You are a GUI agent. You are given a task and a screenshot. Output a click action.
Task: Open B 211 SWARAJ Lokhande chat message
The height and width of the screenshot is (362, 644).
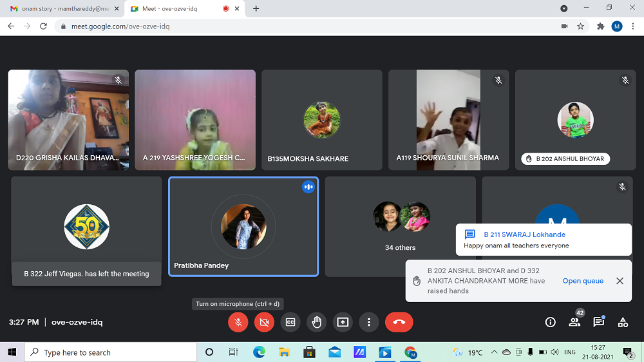(544, 240)
